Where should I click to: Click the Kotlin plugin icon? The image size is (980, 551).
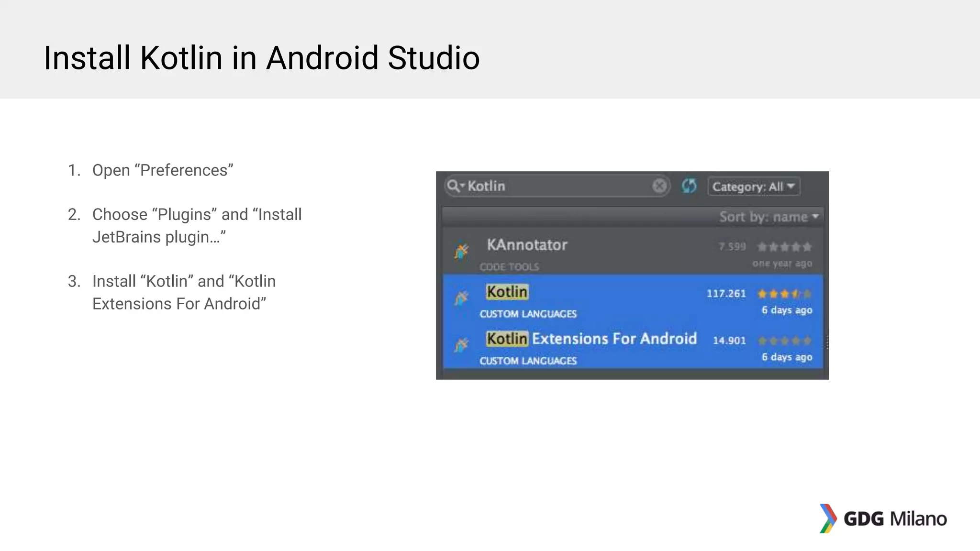462,298
